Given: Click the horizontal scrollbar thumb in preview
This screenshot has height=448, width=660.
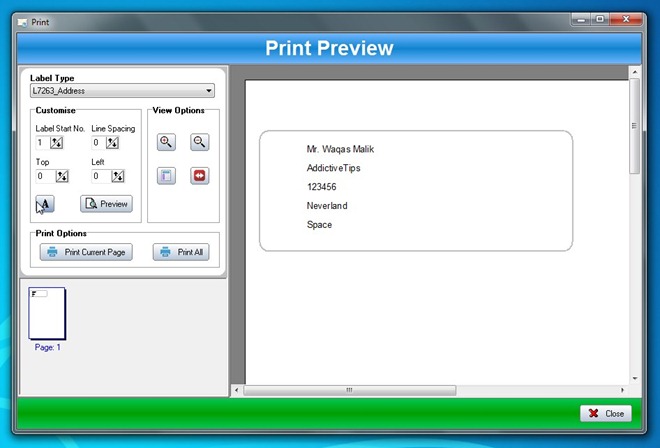Looking at the screenshot, I should [x=349, y=390].
